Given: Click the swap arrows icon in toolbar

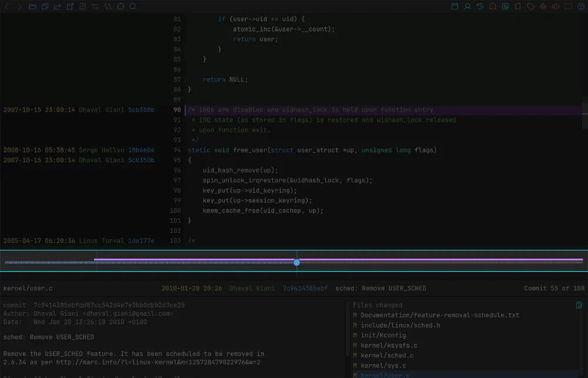Looking at the screenshot, I should coord(95,6).
